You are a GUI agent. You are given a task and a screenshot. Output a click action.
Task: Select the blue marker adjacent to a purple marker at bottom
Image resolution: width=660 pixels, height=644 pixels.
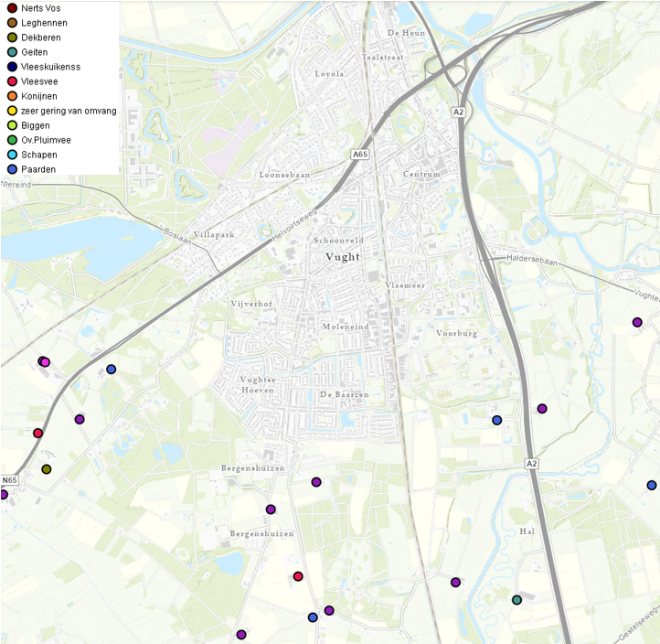pos(313,617)
